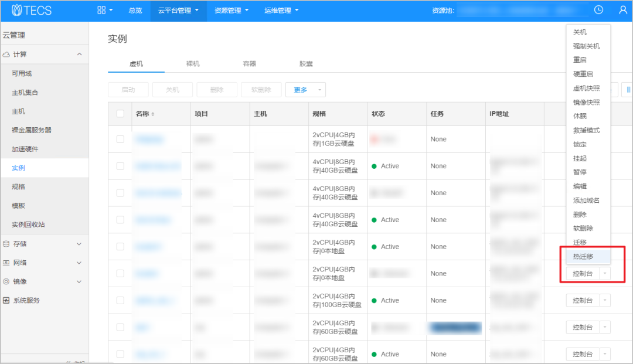Choose 暂停 in the action menu

tap(580, 172)
